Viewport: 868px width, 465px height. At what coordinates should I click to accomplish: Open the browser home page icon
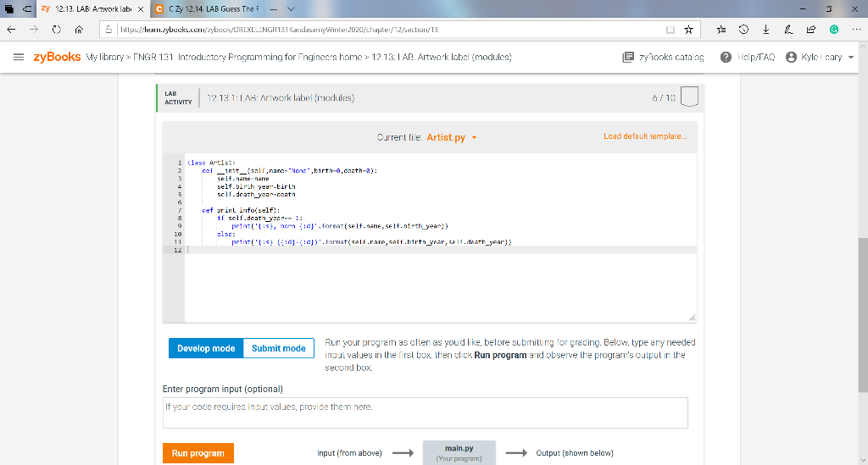(79, 30)
